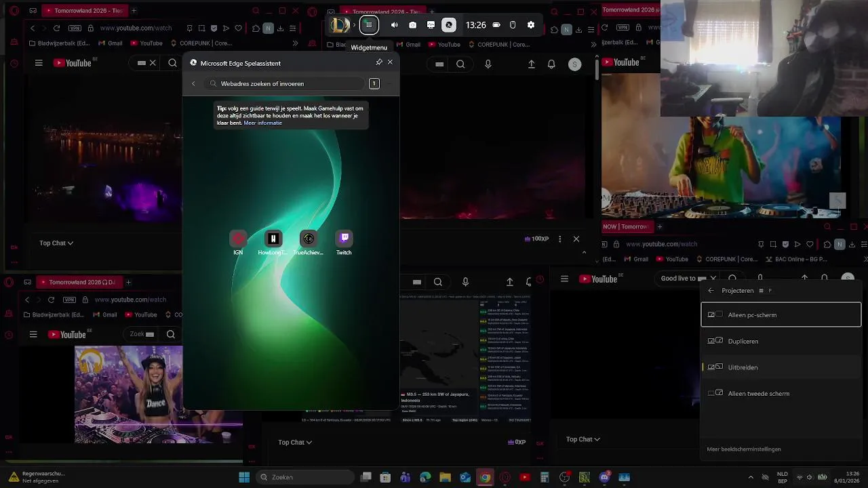This screenshot has width=868, height=488.
Task: Pin the Microsoft Edge Spelassistent panel
Action: tap(379, 62)
